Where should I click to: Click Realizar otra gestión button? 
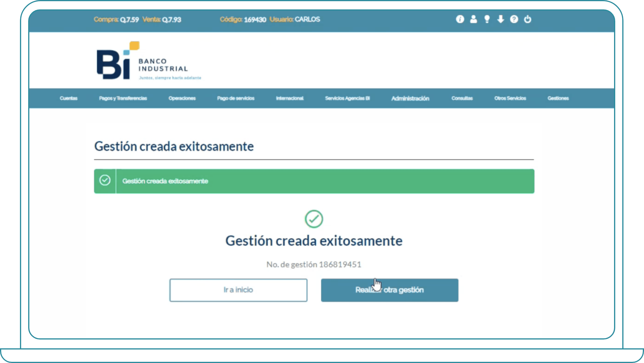point(390,290)
